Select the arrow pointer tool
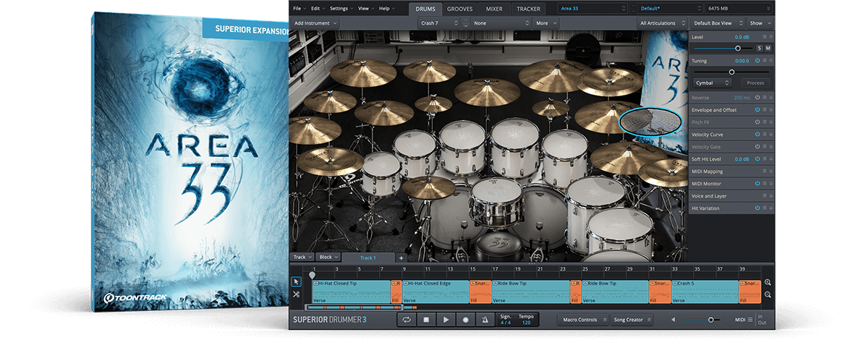The height and width of the screenshot is (353, 868). click(x=296, y=281)
